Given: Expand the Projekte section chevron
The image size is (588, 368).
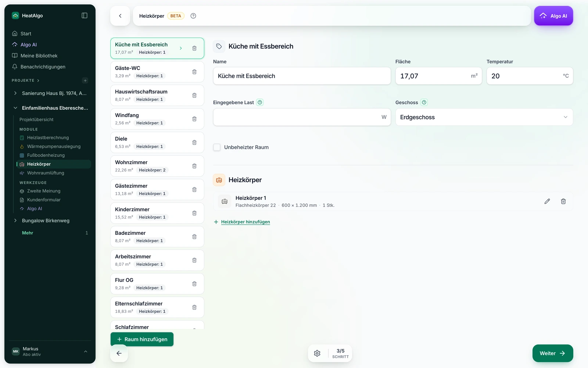Looking at the screenshot, I should (x=38, y=81).
